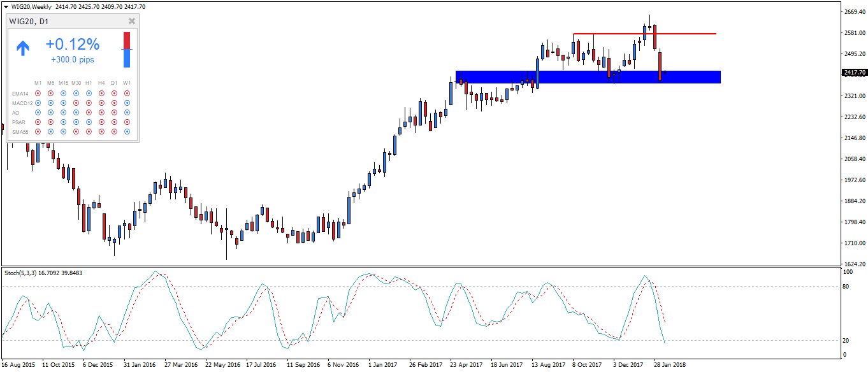Open the chart dropdown arrow beside WIG20,Weekly
This screenshot has height=372, width=868.
pyautogui.click(x=6, y=6)
